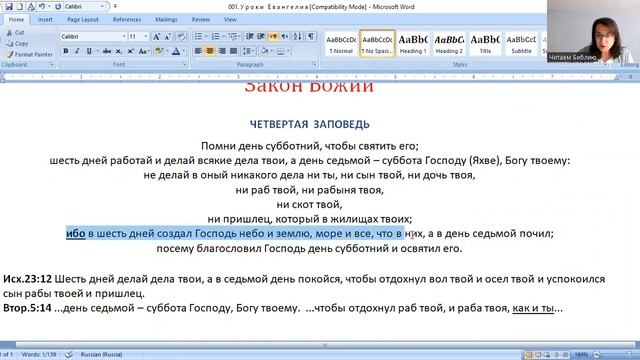Image resolution: width=640 pixels, height=360 pixels.
Task: Save the document from Quick Access Toolbar
Action: point(9,7)
